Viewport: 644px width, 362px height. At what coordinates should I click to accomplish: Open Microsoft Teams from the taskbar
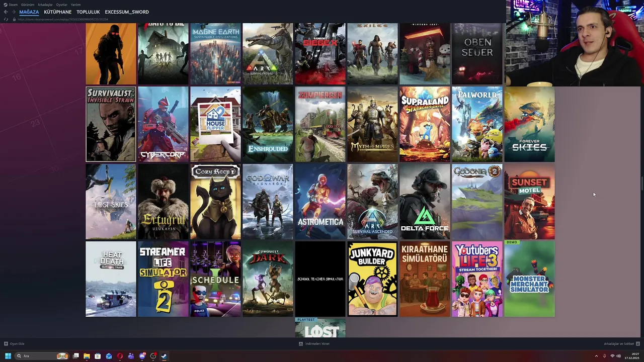131,356
